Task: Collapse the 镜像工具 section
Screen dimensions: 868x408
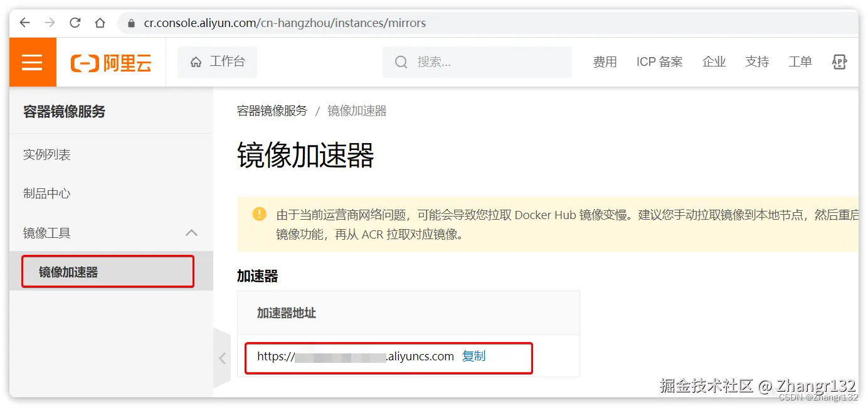Action: [193, 232]
